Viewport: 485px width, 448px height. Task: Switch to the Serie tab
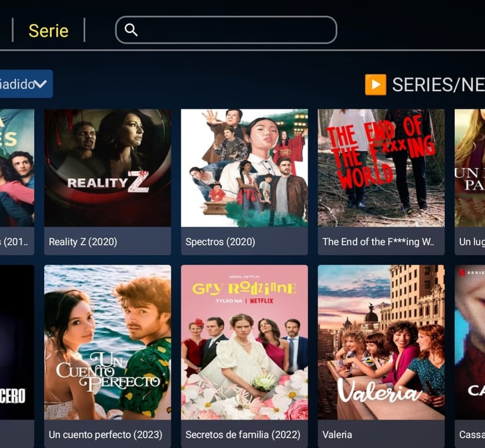(x=49, y=30)
